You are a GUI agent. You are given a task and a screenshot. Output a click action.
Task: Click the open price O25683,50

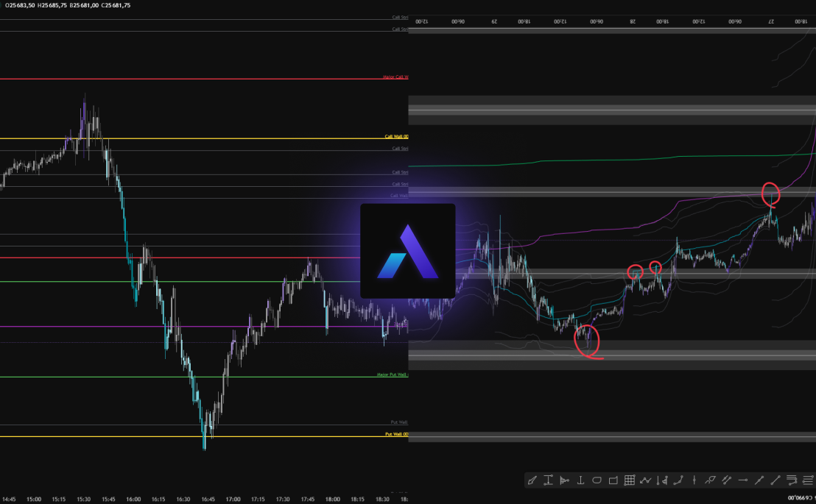[20, 5]
